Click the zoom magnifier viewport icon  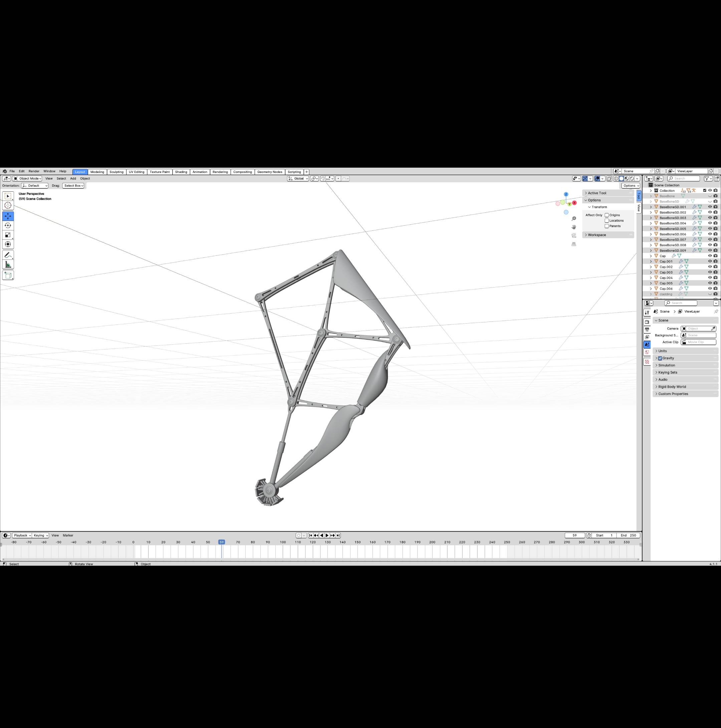574,218
